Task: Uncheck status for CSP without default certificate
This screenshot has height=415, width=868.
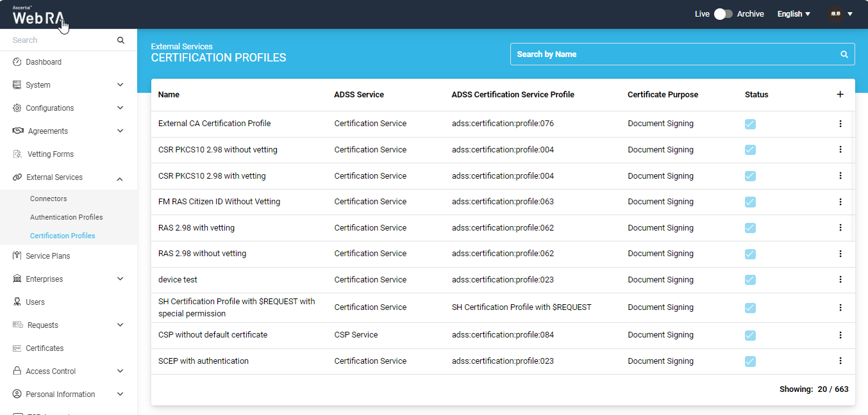Action: [x=750, y=335]
